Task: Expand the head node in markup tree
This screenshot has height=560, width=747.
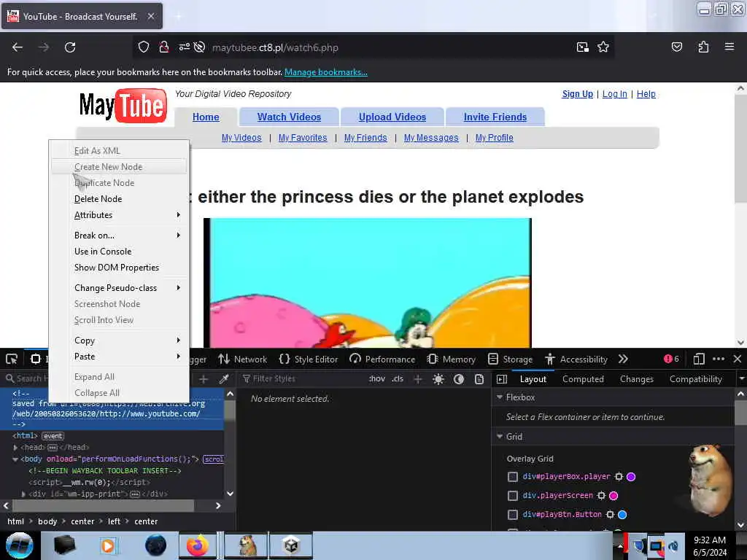Action: (15, 448)
